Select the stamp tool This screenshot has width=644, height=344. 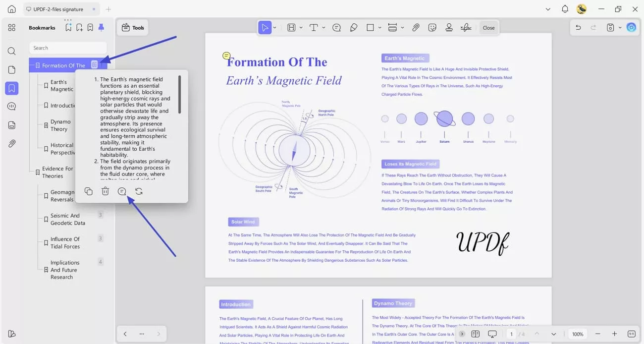pyautogui.click(x=449, y=28)
